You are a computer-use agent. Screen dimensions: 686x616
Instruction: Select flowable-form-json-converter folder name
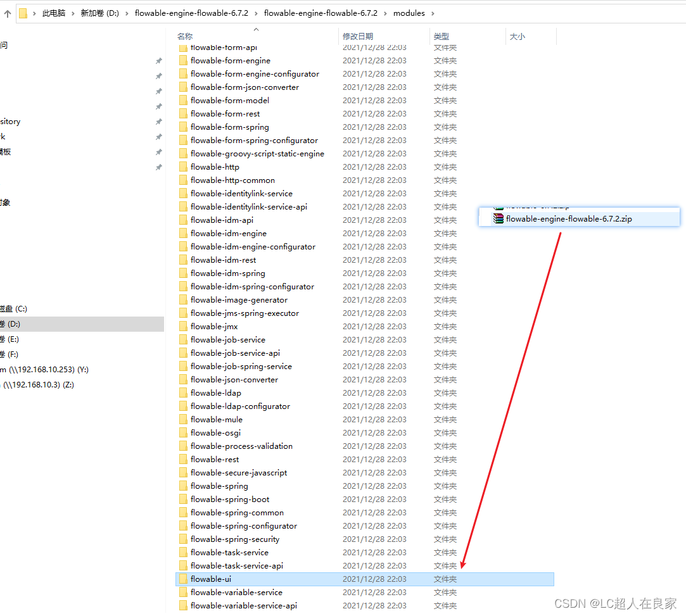[245, 87]
